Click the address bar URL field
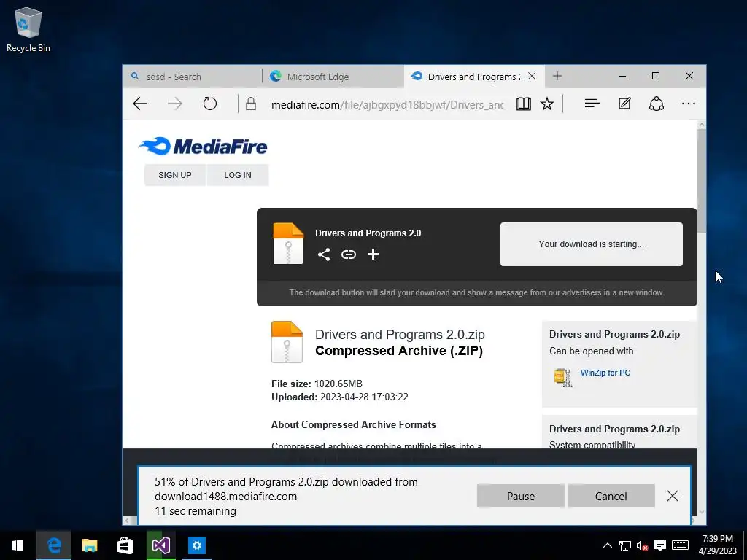Viewport: 747px width, 560px height. click(387, 104)
